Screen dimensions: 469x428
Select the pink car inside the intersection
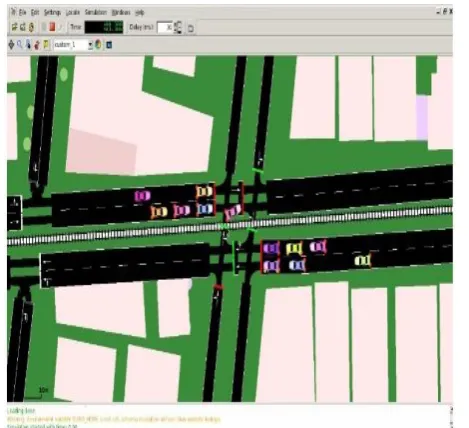pyautogui.click(x=233, y=212)
